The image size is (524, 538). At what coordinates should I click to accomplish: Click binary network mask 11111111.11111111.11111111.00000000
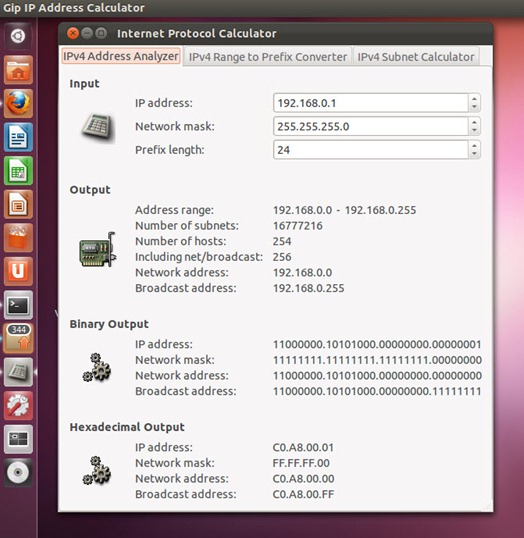click(377, 360)
